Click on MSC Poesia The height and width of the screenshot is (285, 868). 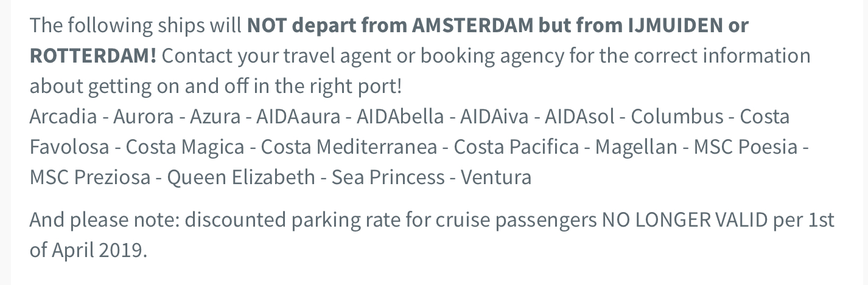click(745, 146)
